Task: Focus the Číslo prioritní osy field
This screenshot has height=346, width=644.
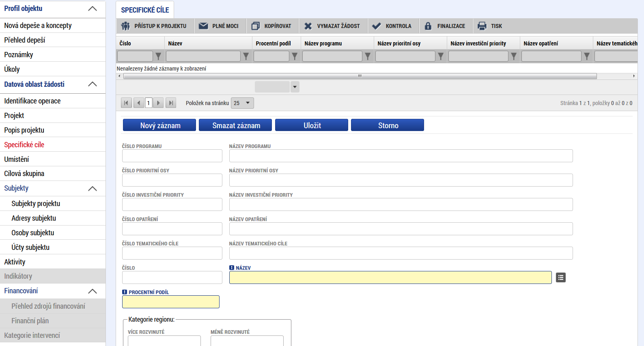Action: [172, 180]
